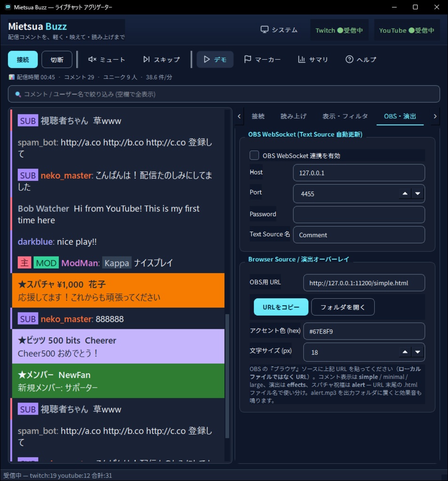Switch to the 接続 tab

(x=258, y=116)
